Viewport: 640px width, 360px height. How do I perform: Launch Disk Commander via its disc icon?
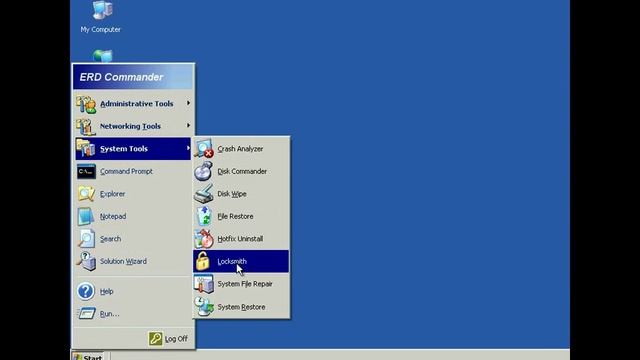pos(203,171)
